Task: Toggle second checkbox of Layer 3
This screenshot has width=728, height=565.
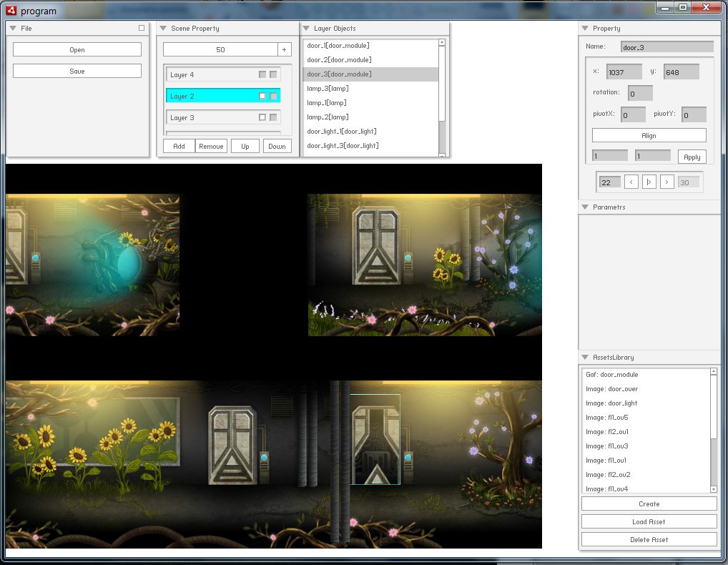Action: coord(273,117)
